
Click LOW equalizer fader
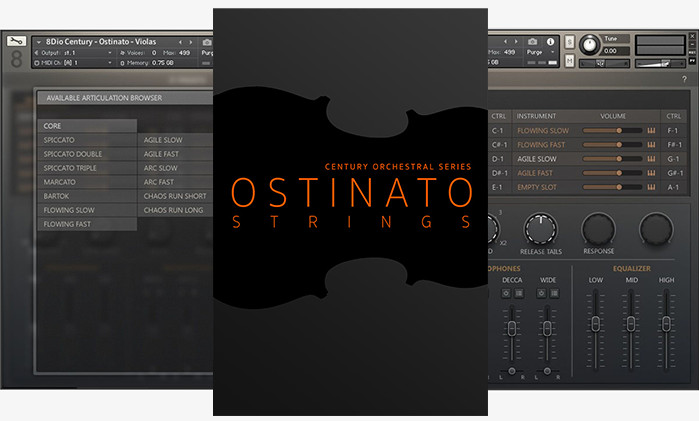596,324
